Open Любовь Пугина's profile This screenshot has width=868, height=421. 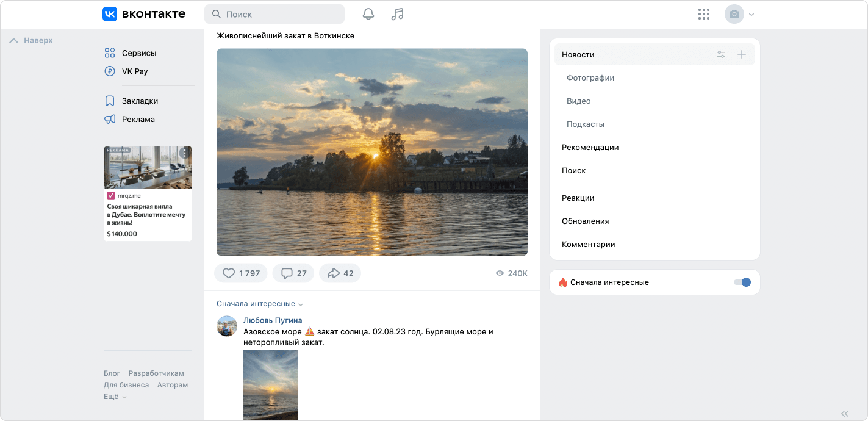tap(273, 320)
